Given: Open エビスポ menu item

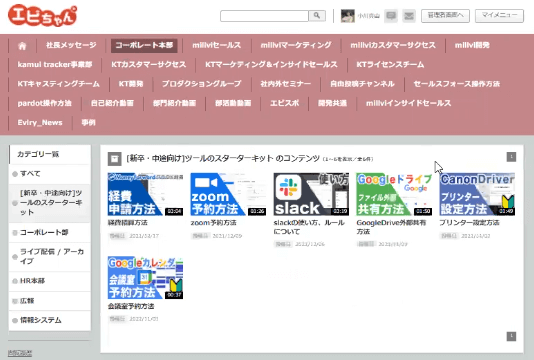Looking at the screenshot, I should click(x=284, y=103).
